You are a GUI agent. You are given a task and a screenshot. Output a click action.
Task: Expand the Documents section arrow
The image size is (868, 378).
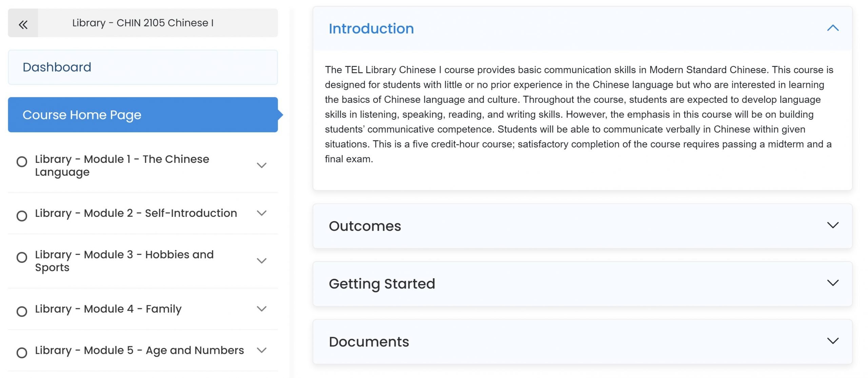pyautogui.click(x=832, y=341)
